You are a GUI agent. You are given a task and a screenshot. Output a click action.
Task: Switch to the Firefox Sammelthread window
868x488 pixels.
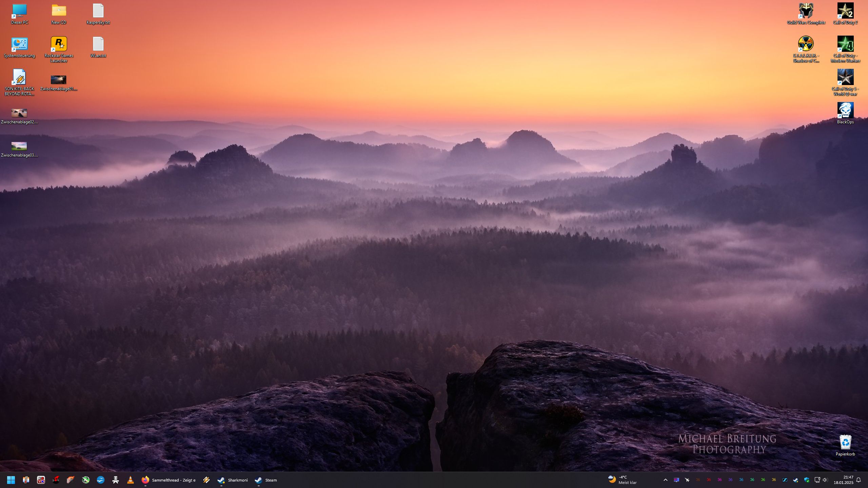169,480
